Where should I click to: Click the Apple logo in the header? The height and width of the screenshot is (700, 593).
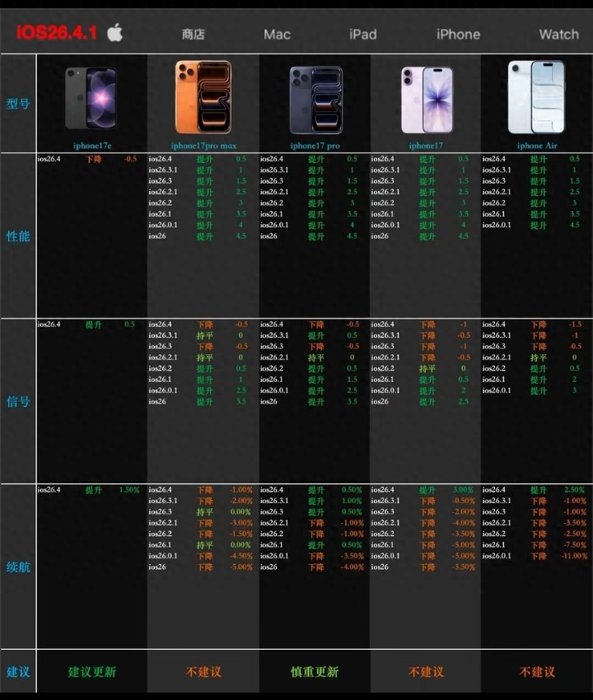click(114, 33)
